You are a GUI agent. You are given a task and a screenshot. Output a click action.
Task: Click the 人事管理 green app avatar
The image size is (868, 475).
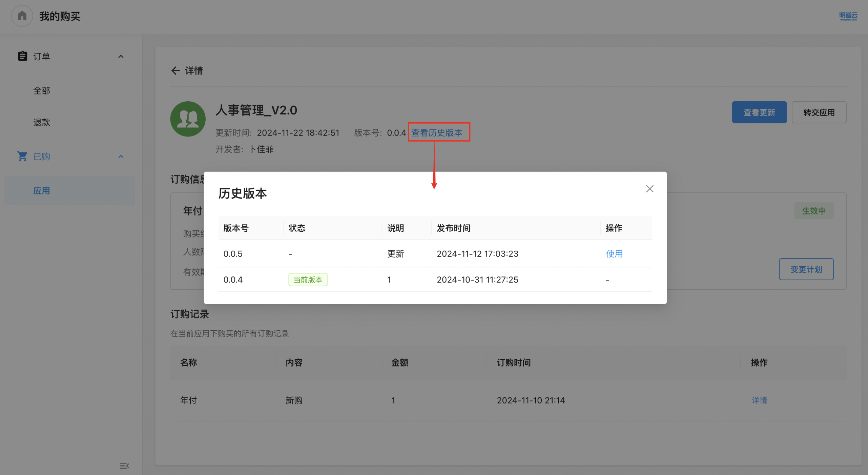pyautogui.click(x=188, y=119)
